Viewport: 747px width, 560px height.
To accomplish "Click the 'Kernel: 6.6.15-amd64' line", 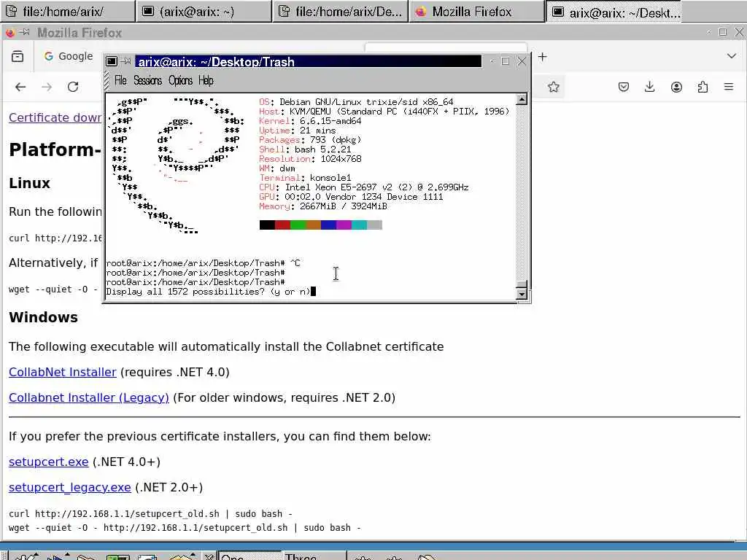I will pos(310,121).
